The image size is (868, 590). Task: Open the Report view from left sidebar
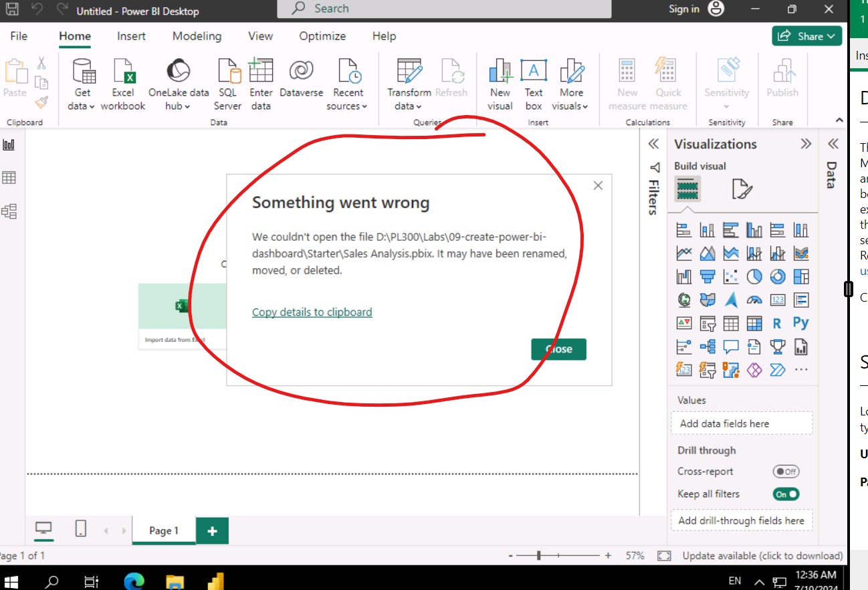[9, 144]
